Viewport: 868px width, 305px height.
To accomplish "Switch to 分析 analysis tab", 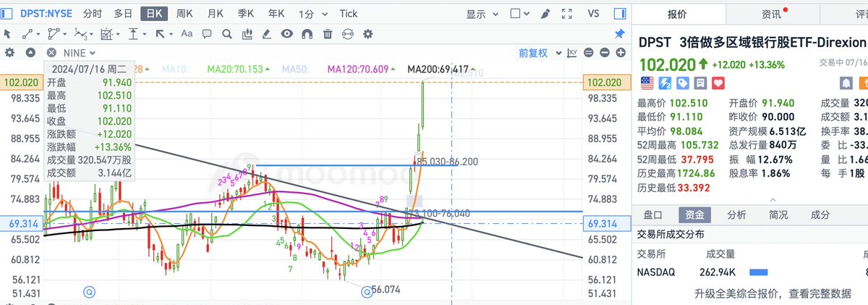I will click(736, 214).
